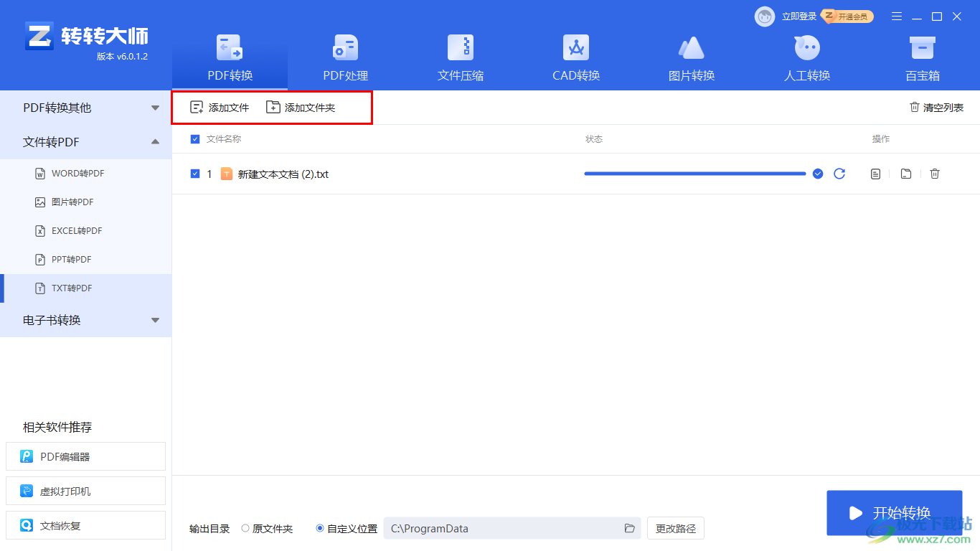Click the 转转大师 logo
This screenshot has width=980, height=551.
pyautogui.click(x=86, y=36)
